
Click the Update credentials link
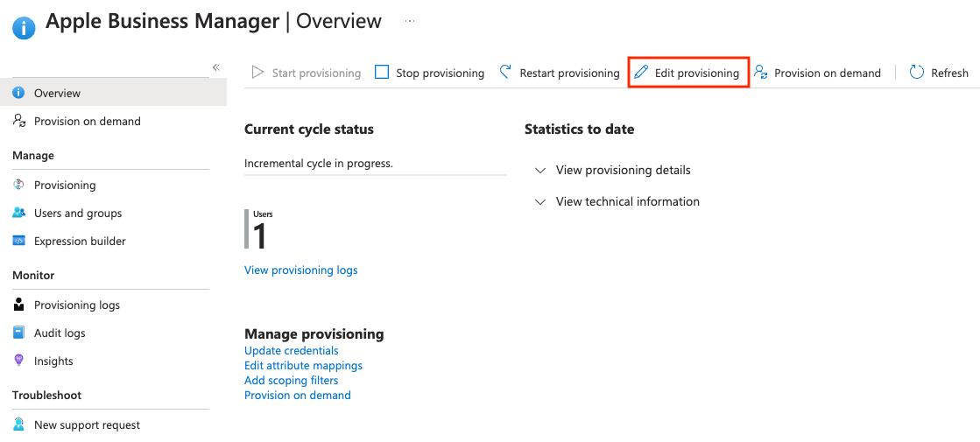click(x=291, y=350)
